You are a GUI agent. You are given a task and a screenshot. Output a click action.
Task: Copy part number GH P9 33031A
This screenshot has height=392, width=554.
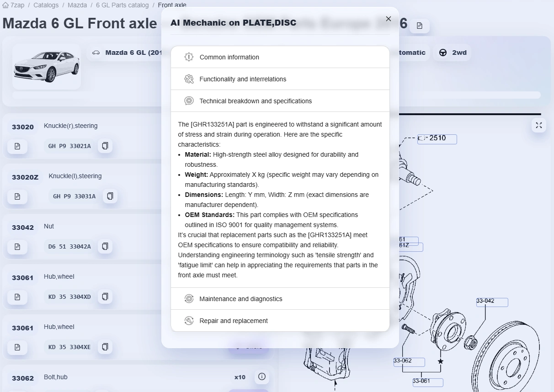110,196
